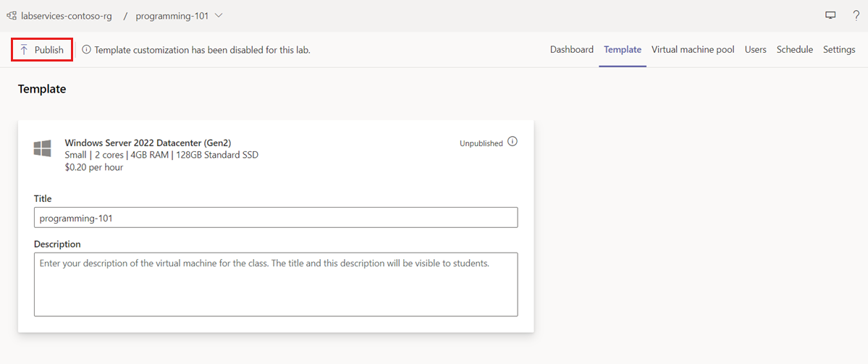
Task: Click info icon beside template customization message
Action: [86, 50]
